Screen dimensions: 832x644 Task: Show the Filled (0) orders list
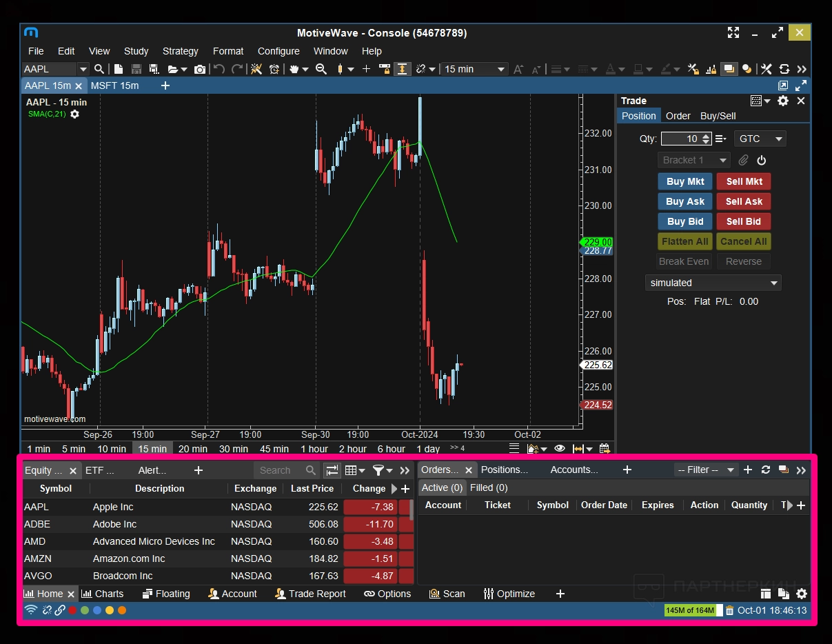tap(489, 487)
